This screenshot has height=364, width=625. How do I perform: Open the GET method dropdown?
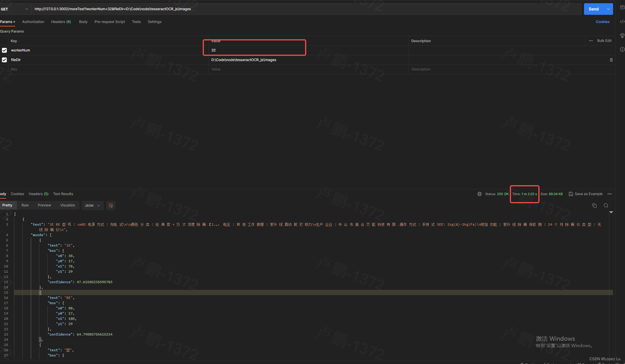point(15,9)
